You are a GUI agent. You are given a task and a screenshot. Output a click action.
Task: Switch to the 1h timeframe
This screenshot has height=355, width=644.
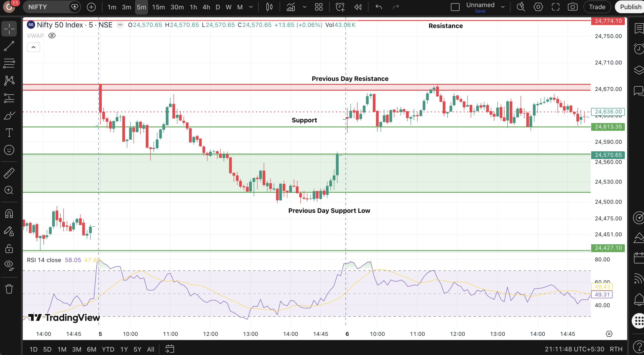click(193, 7)
